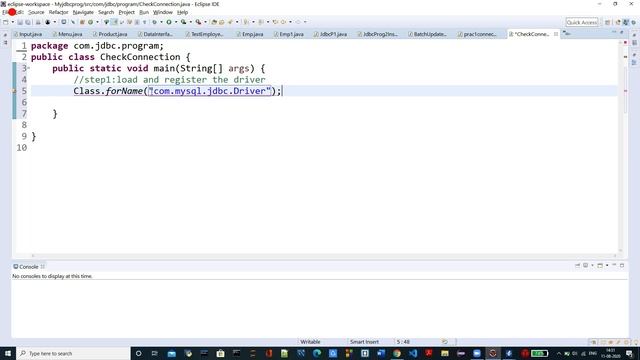This screenshot has height=360, width=640.
Task: Open Visual Studio Code from the taskbar
Action: click(x=413, y=353)
